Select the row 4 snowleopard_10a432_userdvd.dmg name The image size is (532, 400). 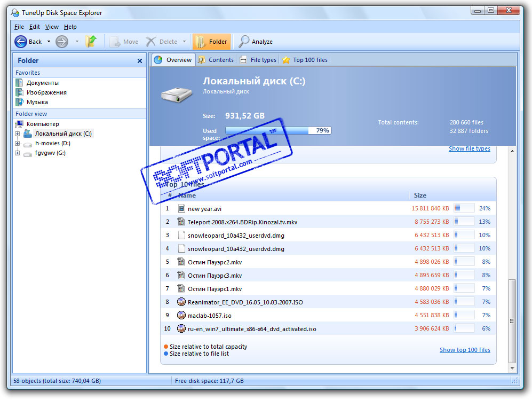tap(236, 249)
